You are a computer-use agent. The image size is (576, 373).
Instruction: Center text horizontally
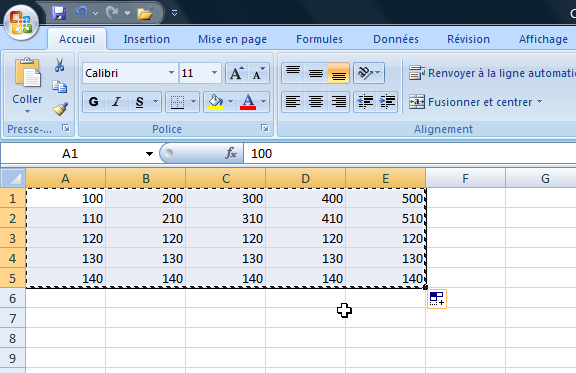coord(316,102)
